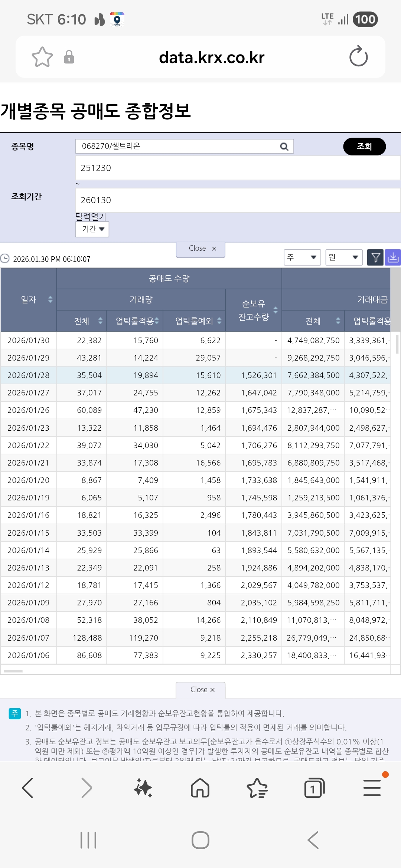Open the 주 share unit dropdown
This screenshot has height=868, width=401.
click(302, 257)
